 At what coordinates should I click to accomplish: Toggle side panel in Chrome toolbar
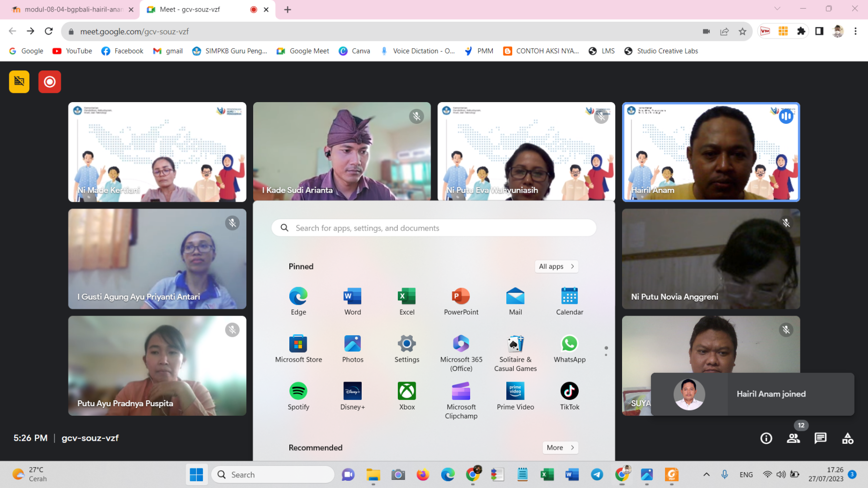819,31
